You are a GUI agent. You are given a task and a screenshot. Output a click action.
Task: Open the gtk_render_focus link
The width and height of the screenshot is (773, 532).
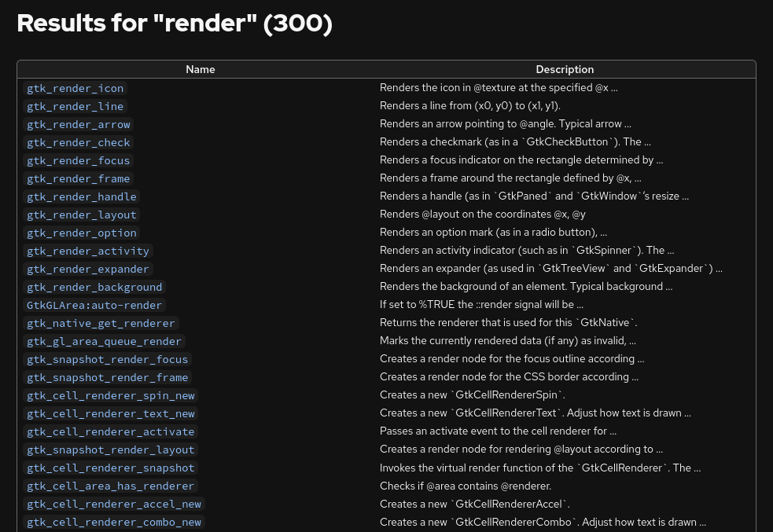click(x=79, y=160)
